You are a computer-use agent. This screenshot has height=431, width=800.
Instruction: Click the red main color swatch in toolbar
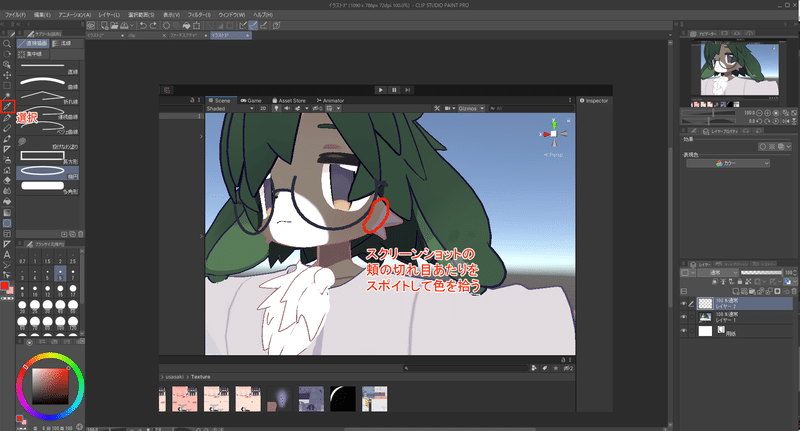(5, 286)
